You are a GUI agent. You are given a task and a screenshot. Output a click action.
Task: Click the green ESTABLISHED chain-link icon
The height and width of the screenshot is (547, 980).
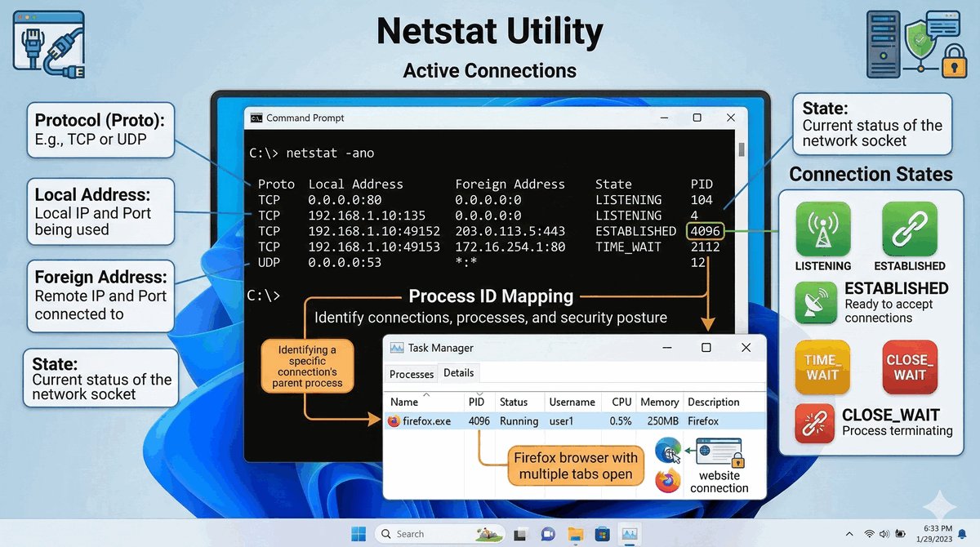(x=909, y=230)
